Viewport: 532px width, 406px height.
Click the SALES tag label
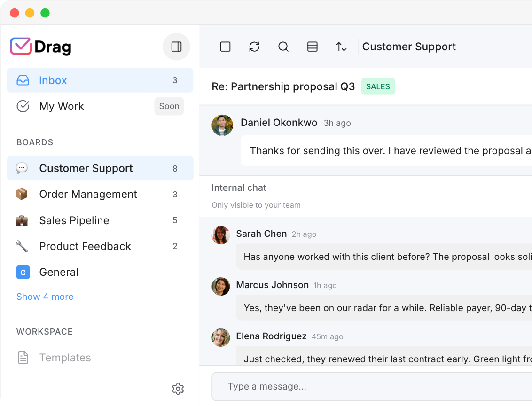pyautogui.click(x=378, y=86)
